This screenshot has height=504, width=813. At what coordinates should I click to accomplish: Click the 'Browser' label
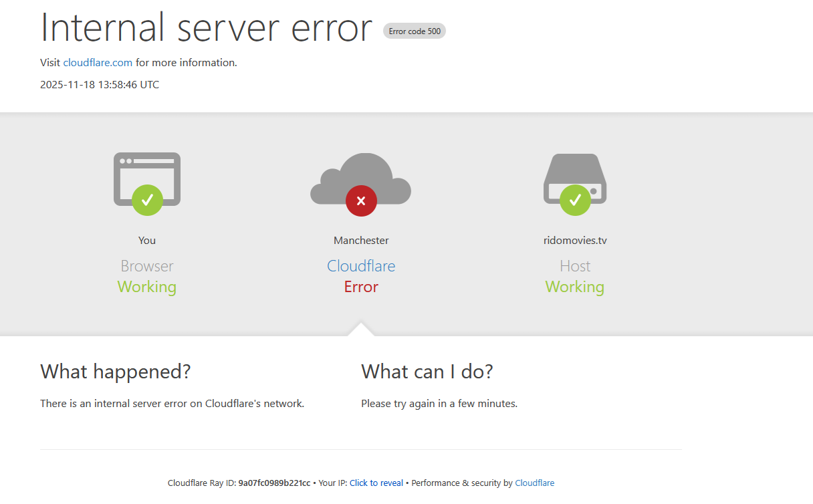(x=147, y=266)
